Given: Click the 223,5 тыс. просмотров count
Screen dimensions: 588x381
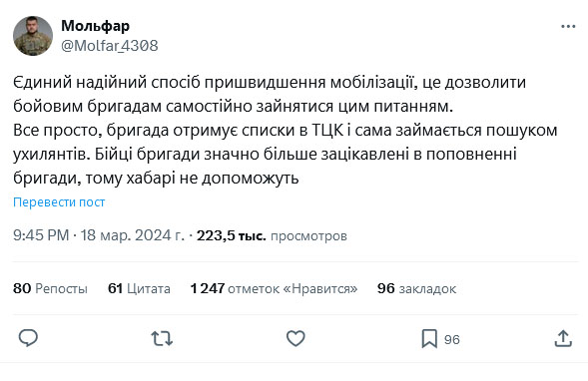Looking at the screenshot, I should (272, 235).
